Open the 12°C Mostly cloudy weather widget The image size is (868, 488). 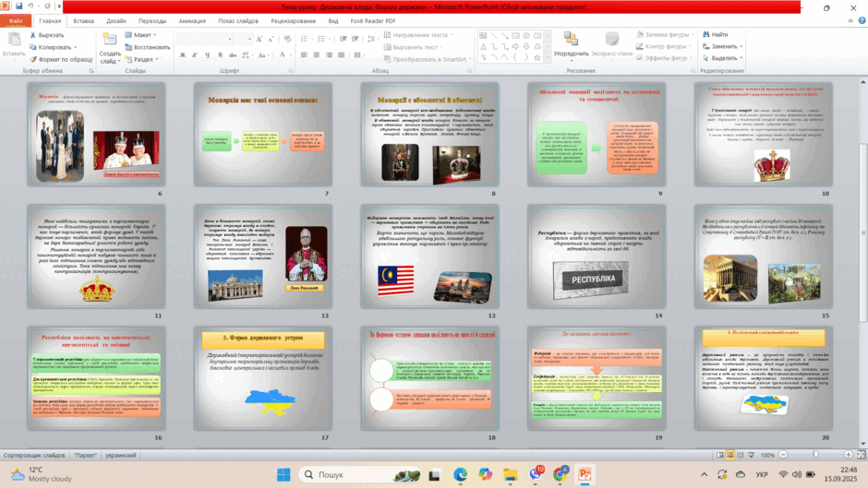coord(42,474)
